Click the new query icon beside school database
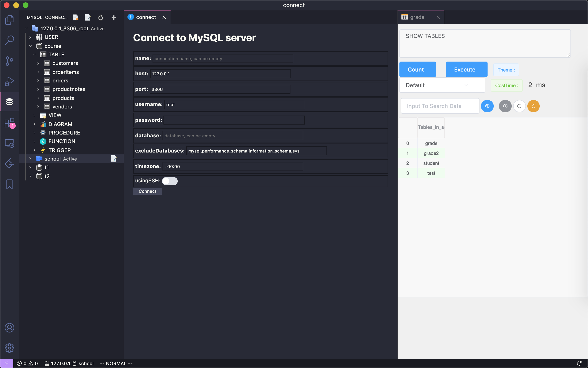The image size is (588, 368). pos(114,159)
